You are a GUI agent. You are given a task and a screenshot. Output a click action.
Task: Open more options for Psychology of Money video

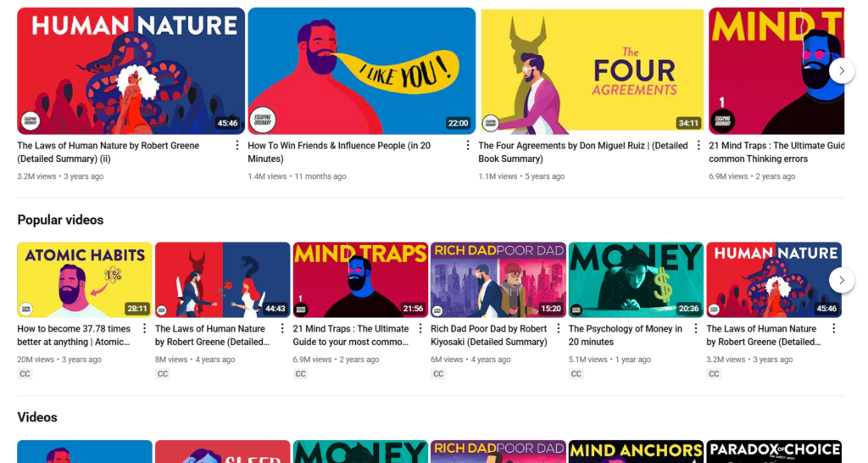click(x=696, y=328)
